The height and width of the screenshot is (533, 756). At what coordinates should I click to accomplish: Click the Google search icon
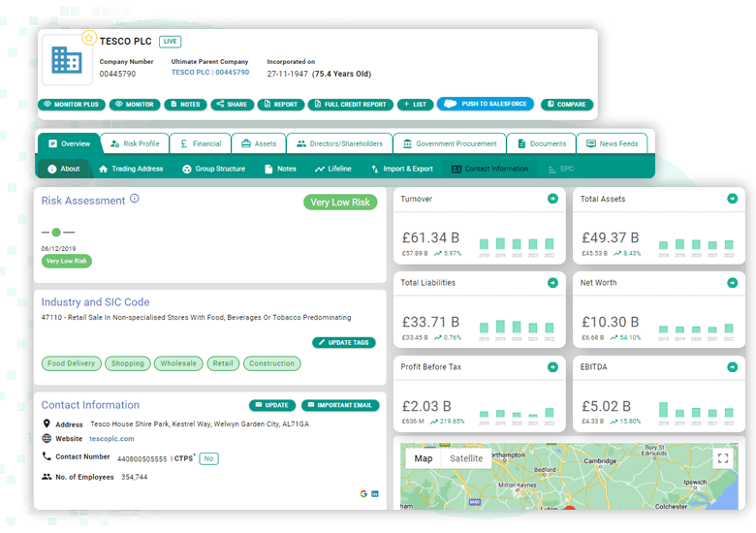[x=363, y=493]
